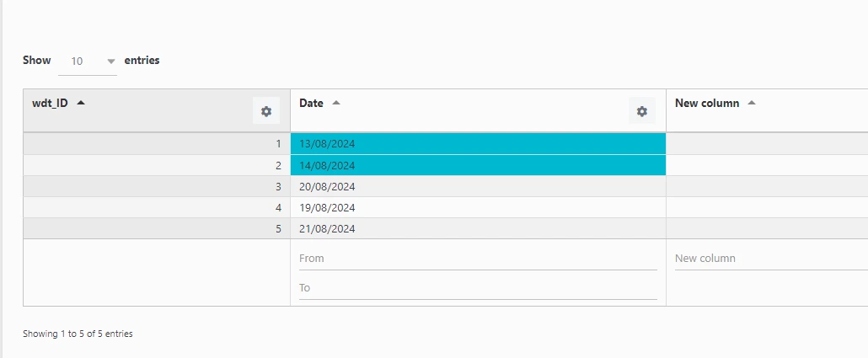
Task: Click the New column filter field
Action: coord(771,259)
